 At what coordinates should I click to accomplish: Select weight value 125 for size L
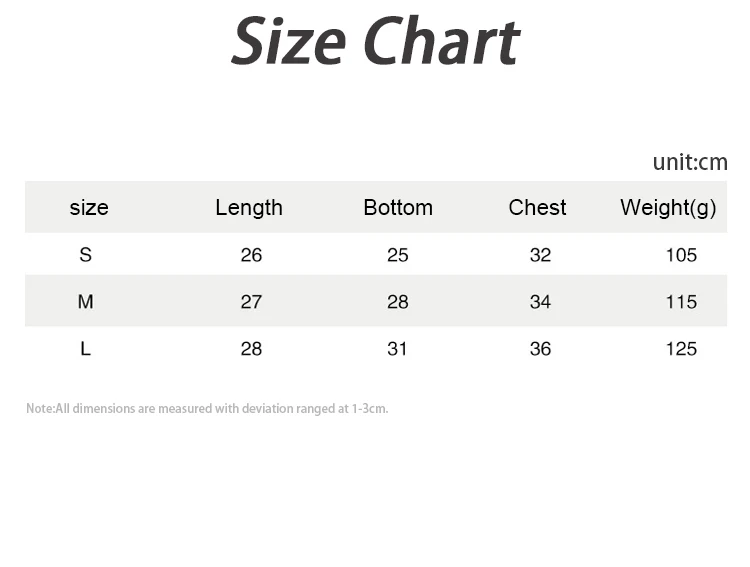[x=681, y=349]
